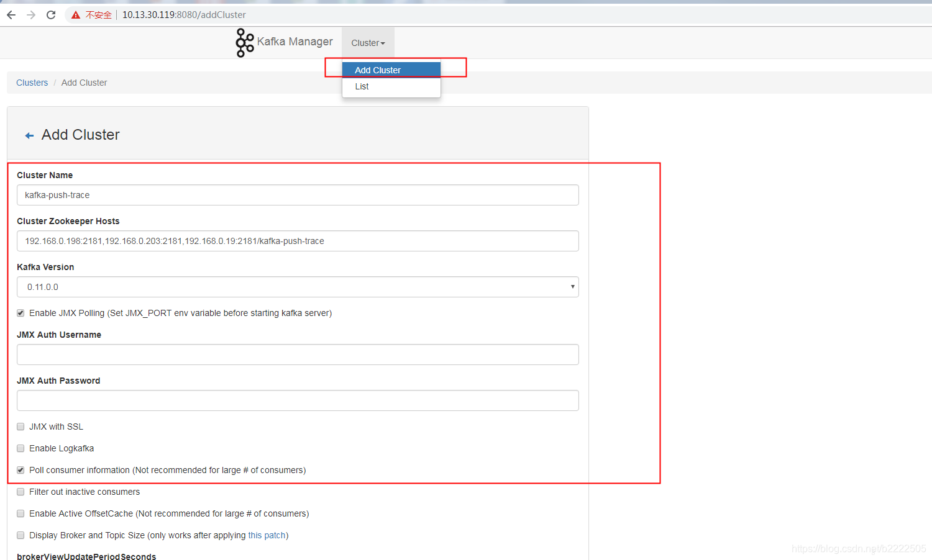This screenshot has height=560, width=932.
Task: Click the Add Cluster breadcrumb text
Action: [x=84, y=83]
